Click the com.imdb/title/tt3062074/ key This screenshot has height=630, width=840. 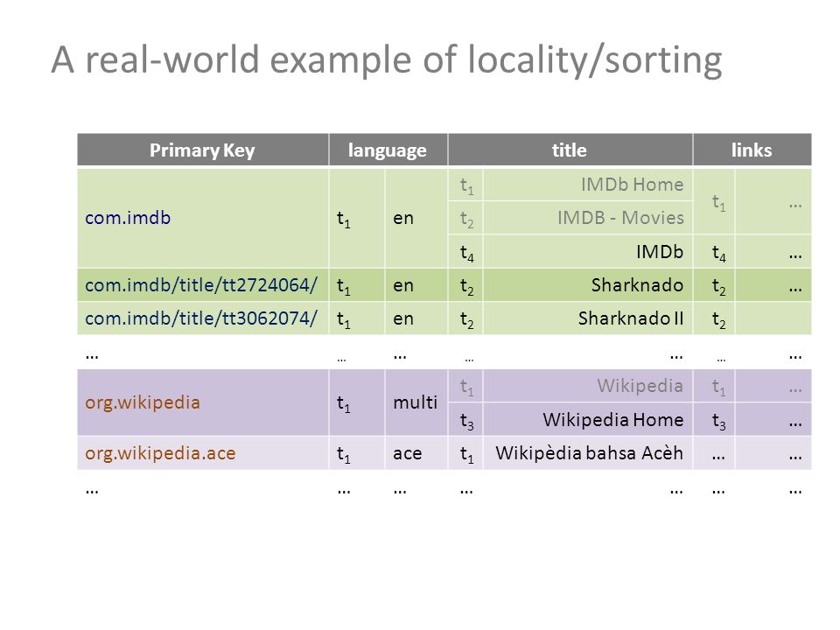click(202, 318)
